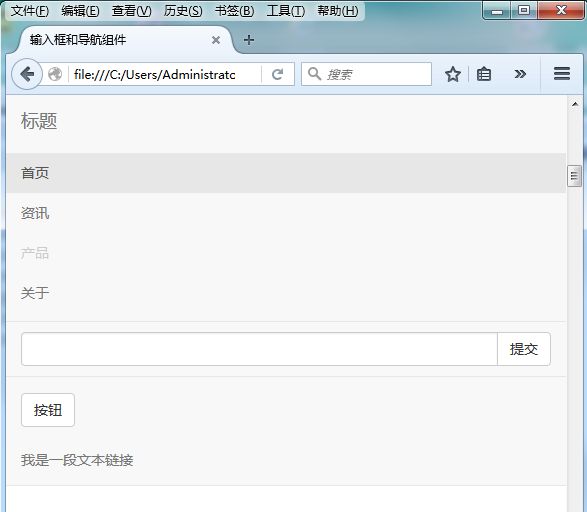Click the 提交 submit button
Screen dimensions: 587x512
pos(524,349)
